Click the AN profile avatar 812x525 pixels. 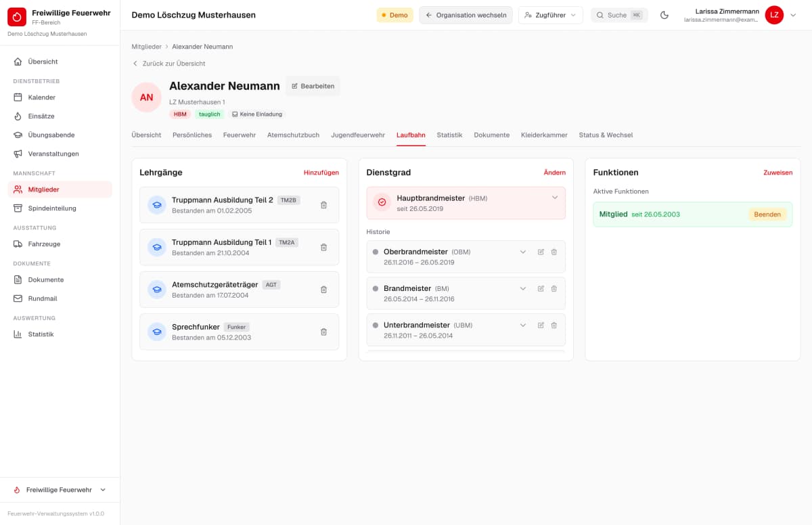click(x=147, y=97)
